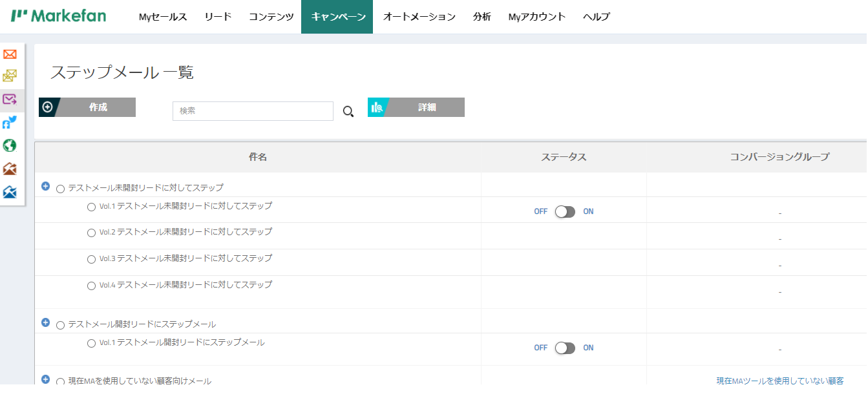Open the green globe sidebar icon
868x398 pixels.
coord(10,145)
